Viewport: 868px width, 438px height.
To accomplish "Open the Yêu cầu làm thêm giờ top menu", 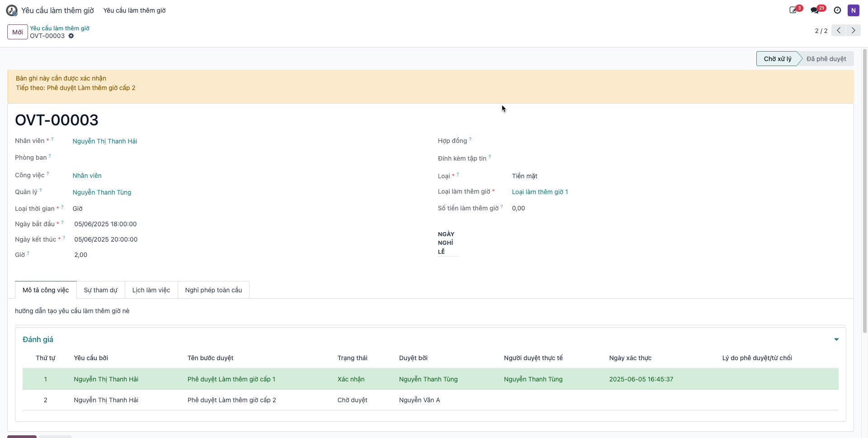I will point(134,10).
